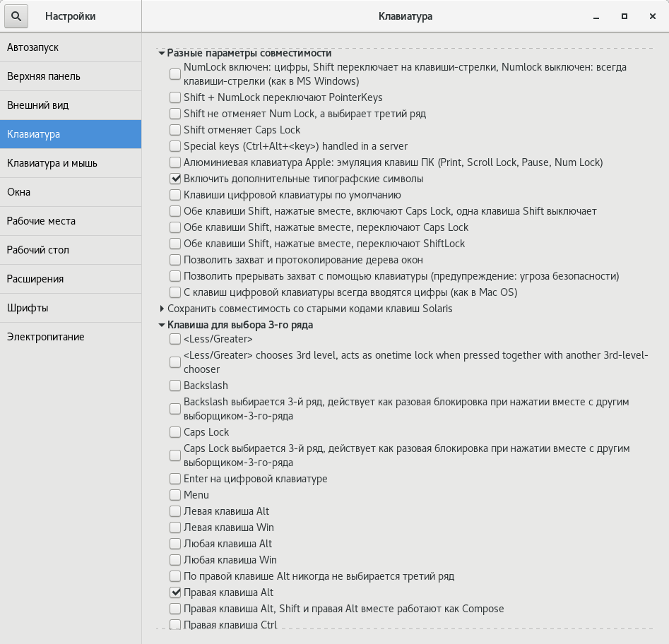Enable Алюминиевая клавиатура Apple emulation checkbox
The image size is (669, 644).
175,162
